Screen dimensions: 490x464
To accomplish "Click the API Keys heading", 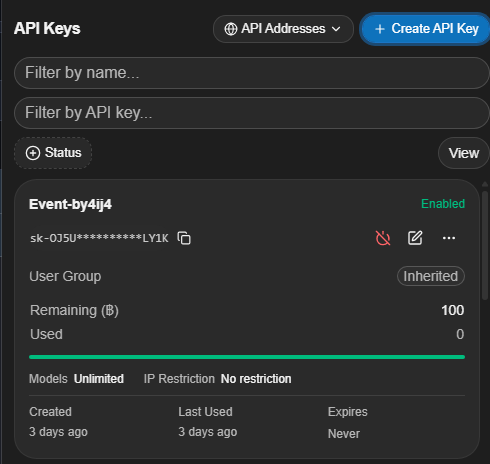I will click(47, 28).
